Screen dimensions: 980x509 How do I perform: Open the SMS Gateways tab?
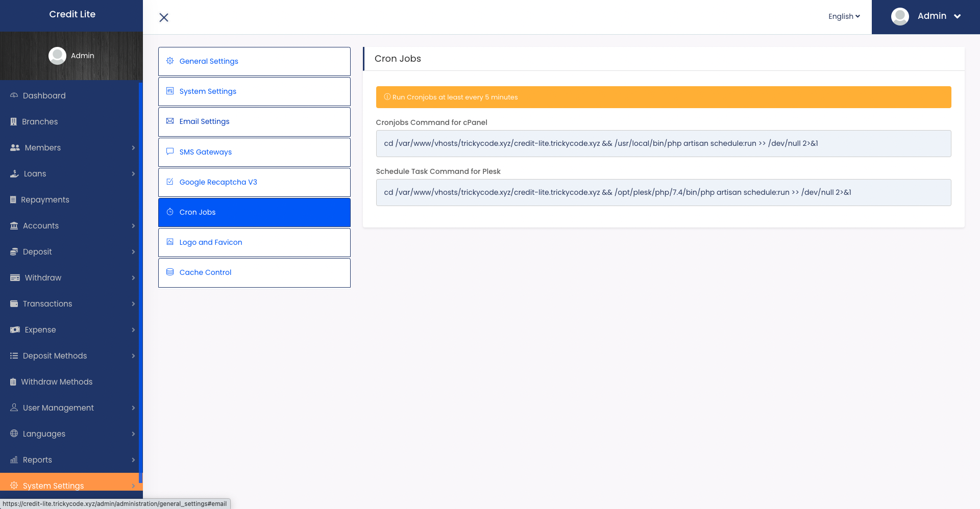(x=254, y=152)
